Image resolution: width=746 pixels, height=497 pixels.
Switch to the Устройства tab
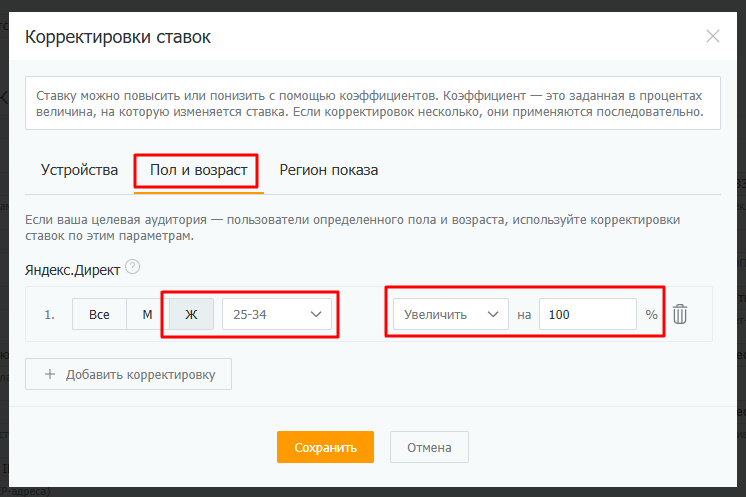(79, 170)
